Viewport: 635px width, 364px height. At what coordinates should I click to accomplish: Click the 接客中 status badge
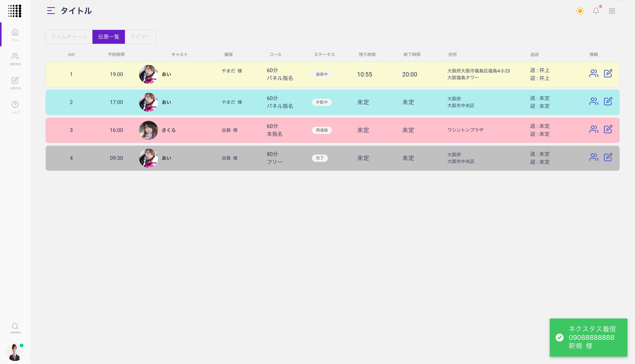point(322,74)
